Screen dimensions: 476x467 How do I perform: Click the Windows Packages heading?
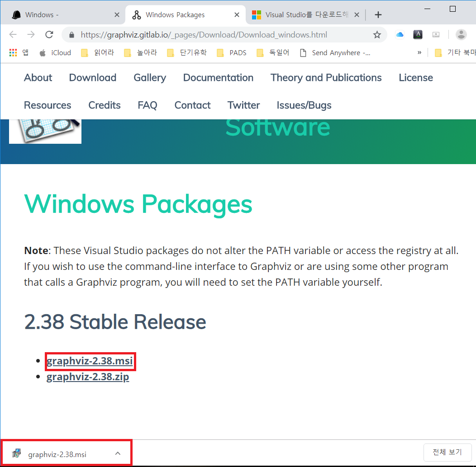pos(138,204)
